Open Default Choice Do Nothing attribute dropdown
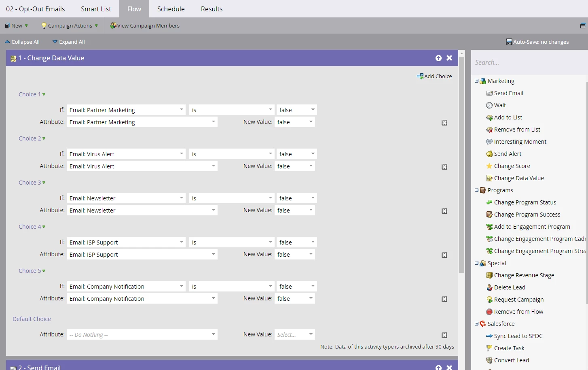This screenshot has height=370, width=588. point(214,334)
